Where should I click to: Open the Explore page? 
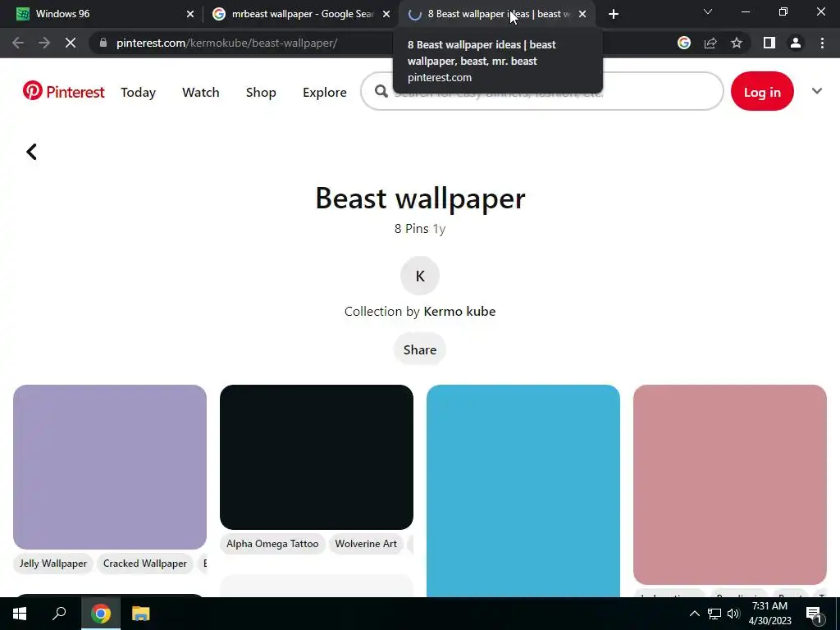(325, 92)
